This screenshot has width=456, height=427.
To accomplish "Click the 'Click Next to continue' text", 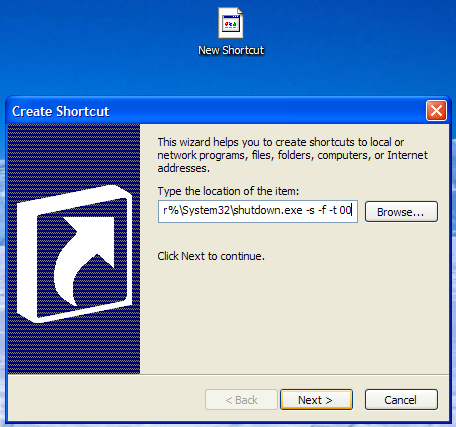I will (211, 256).
